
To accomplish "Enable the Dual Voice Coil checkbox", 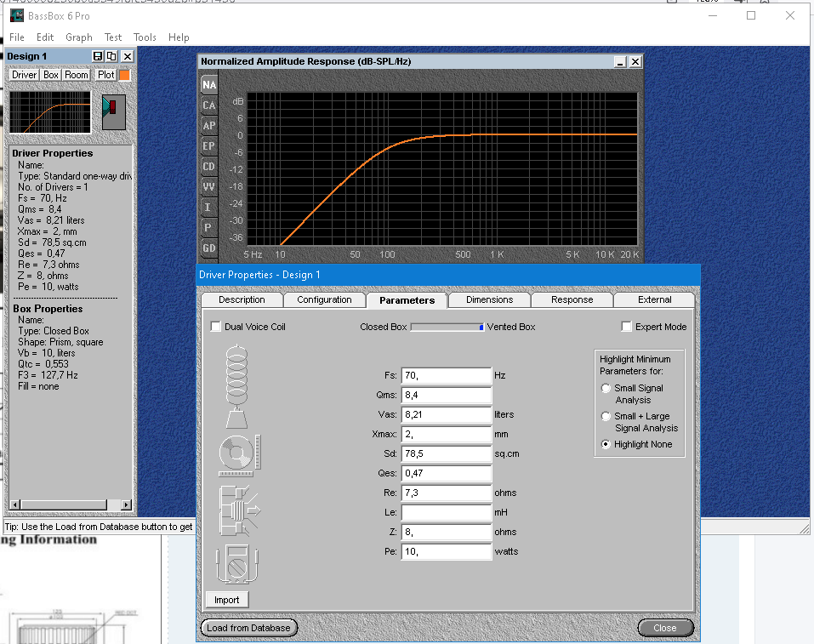I will (x=216, y=327).
